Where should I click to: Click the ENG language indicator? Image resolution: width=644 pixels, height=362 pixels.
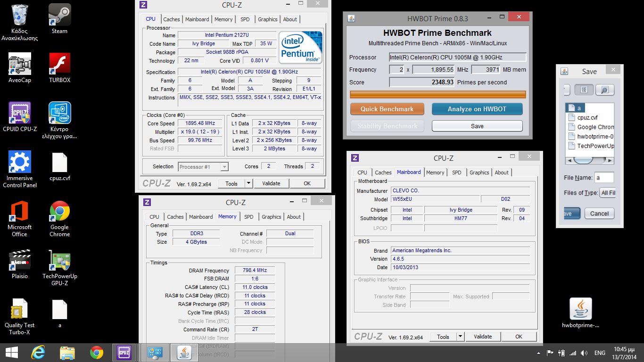pos(600,353)
